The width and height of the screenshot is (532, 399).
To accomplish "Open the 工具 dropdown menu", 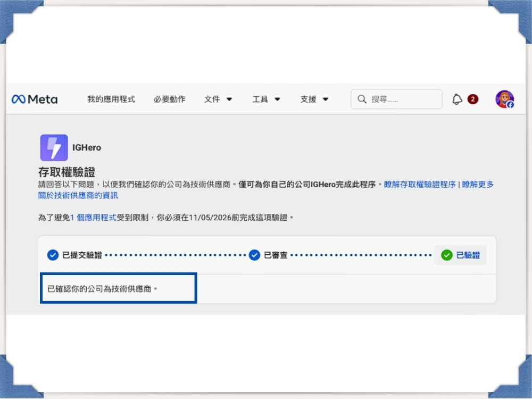I will point(265,99).
